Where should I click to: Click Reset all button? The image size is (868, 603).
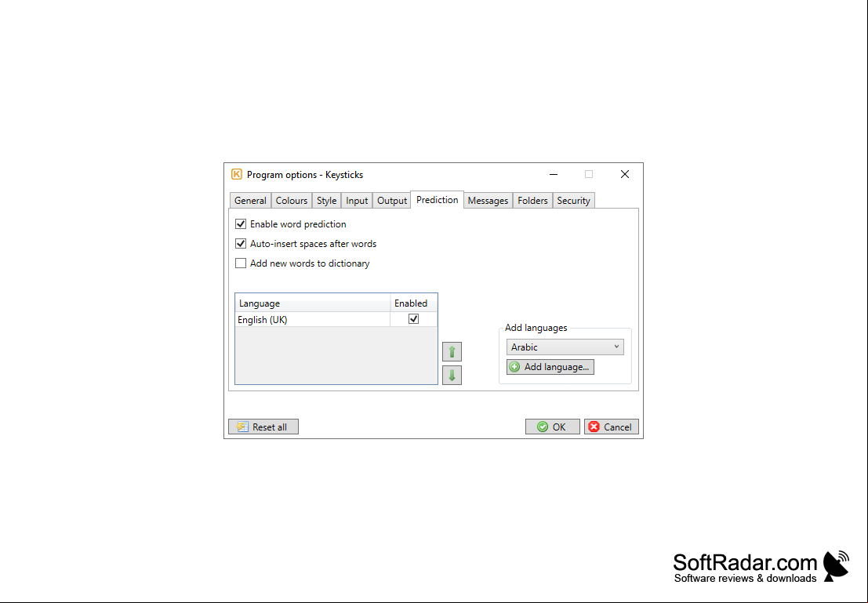click(x=263, y=427)
